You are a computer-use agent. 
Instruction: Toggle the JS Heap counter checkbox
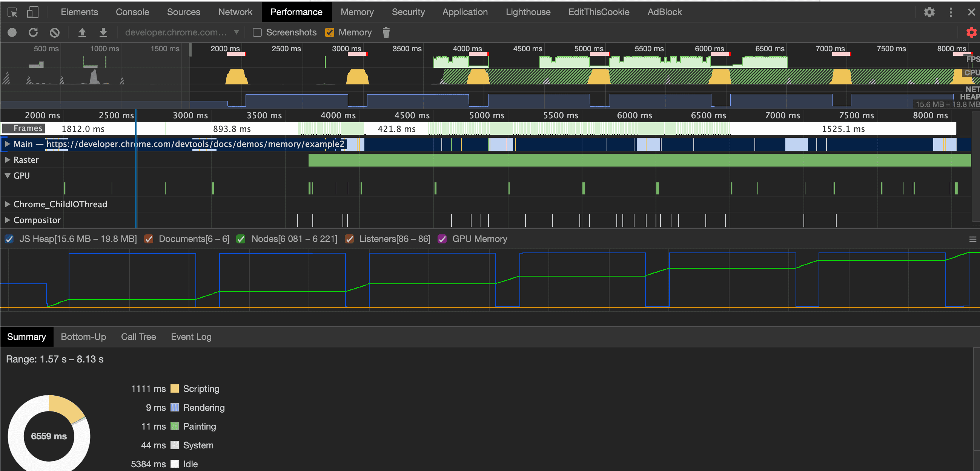(x=9, y=239)
